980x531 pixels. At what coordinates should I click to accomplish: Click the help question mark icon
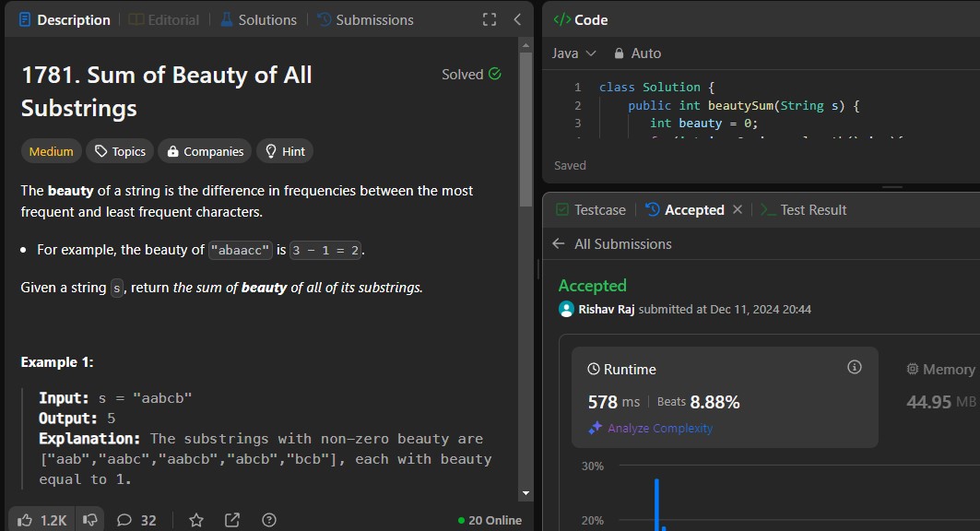[x=269, y=520]
